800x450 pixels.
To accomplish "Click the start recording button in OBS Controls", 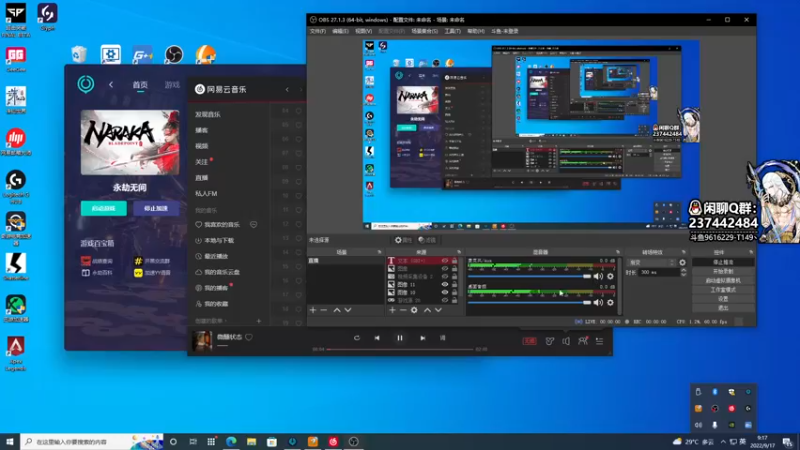I will tap(723, 271).
